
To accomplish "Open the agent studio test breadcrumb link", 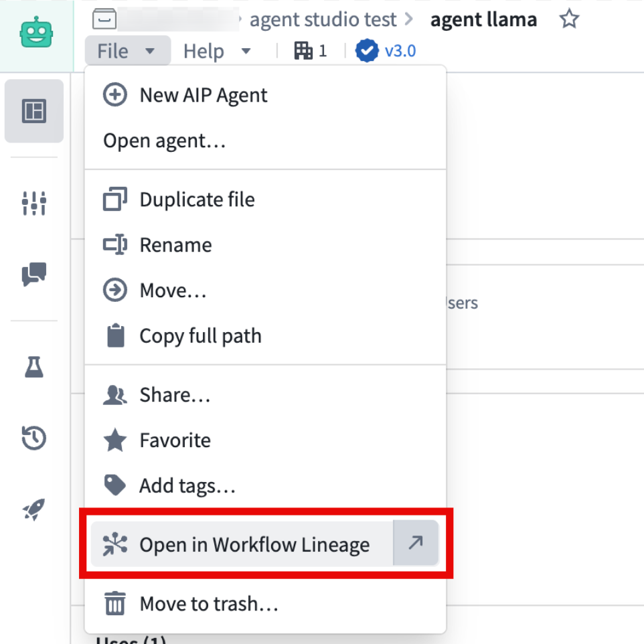I will tap(323, 19).
